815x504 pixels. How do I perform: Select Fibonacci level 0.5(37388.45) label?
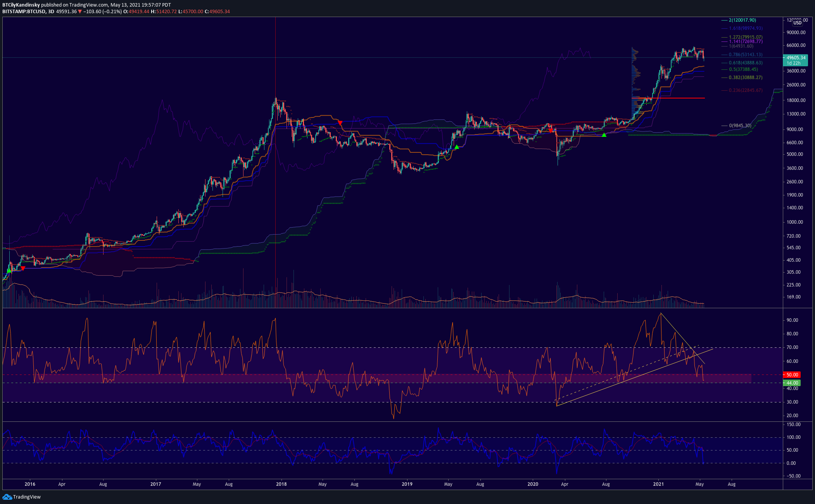pos(743,69)
